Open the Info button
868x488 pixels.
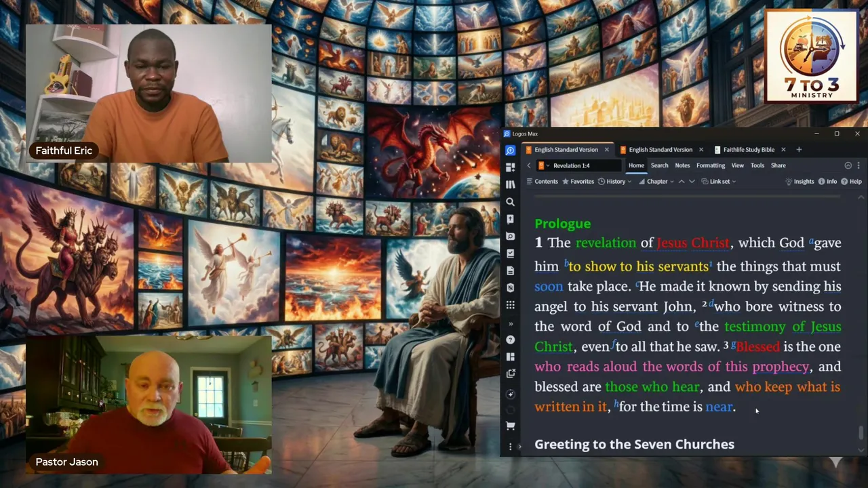click(827, 182)
